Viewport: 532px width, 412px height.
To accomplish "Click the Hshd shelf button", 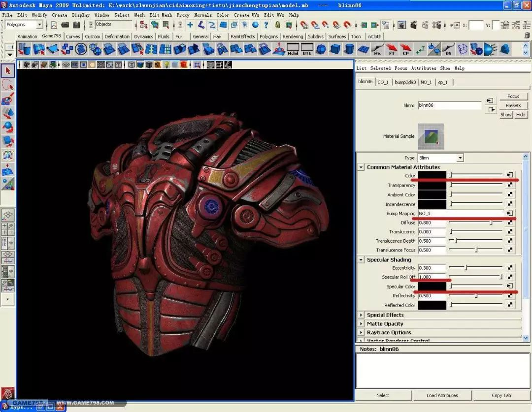I will point(293,49).
